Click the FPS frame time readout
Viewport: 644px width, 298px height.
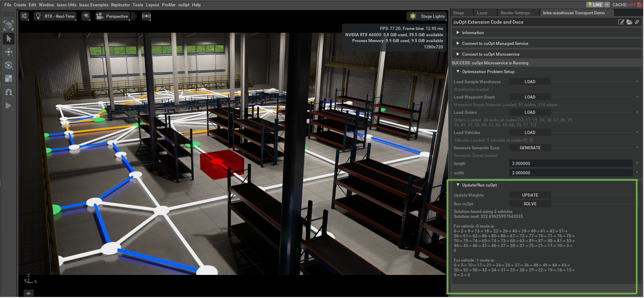411,29
